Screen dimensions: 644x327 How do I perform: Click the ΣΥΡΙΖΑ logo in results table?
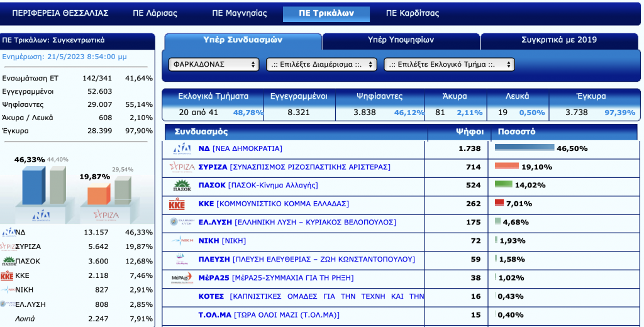[x=182, y=167]
